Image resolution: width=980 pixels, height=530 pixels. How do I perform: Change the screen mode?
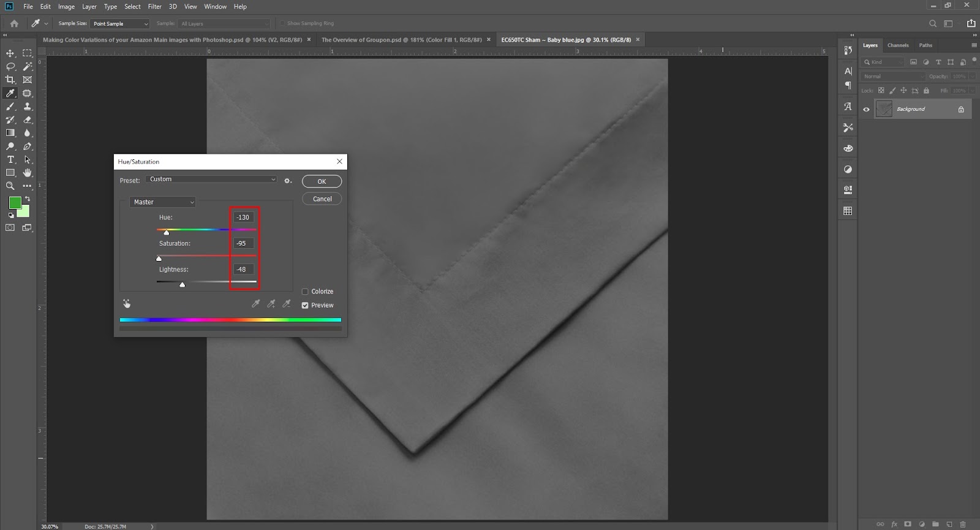[28, 228]
